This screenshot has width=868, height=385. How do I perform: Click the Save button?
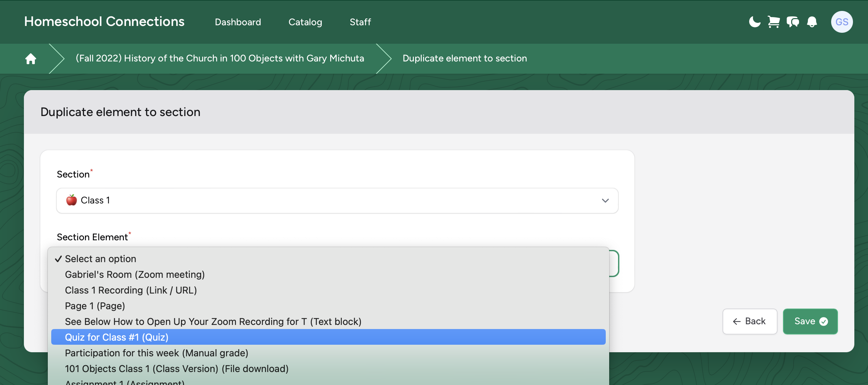pos(810,322)
